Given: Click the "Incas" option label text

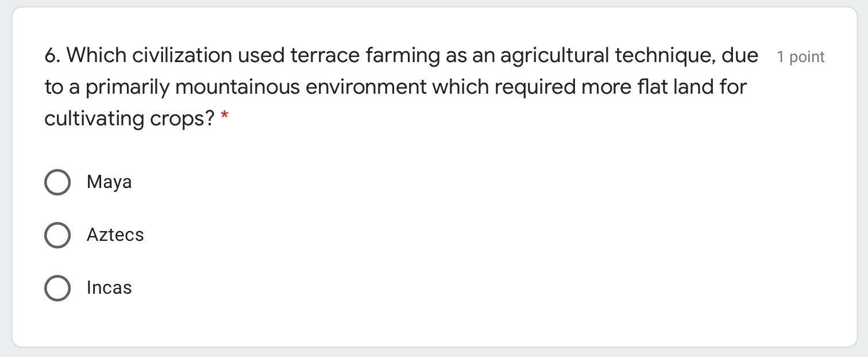Looking at the screenshot, I should tap(109, 288).
